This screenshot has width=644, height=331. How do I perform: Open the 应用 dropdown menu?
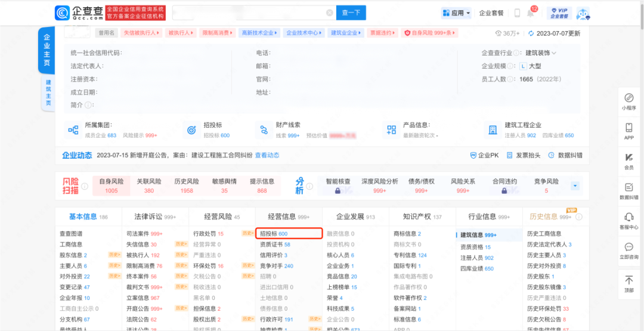[456, 13]
